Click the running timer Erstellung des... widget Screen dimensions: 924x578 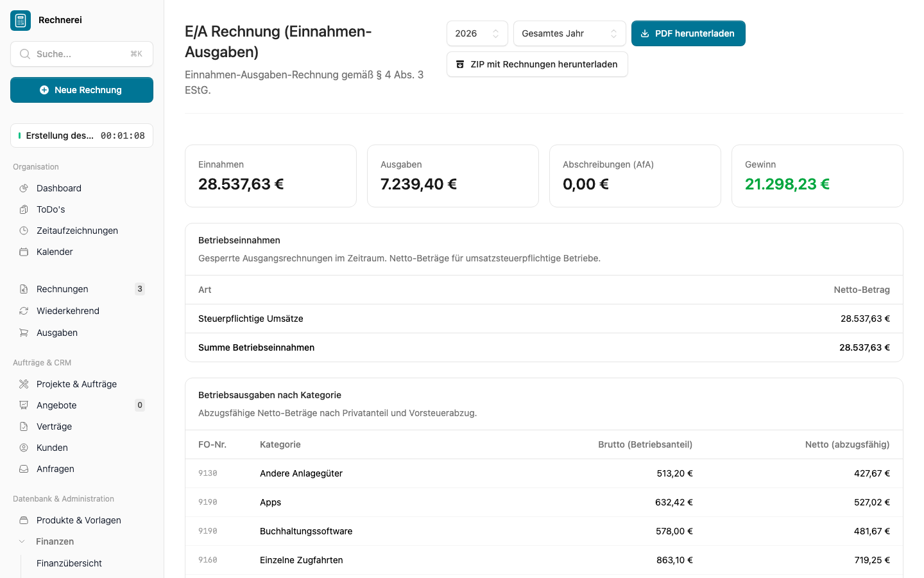click(81, 136)
